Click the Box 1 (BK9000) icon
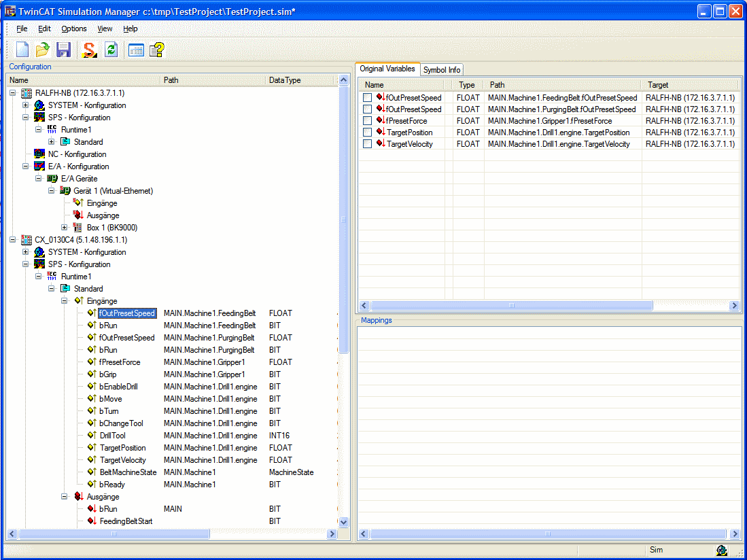747x560 pixels. coord(77,228)
